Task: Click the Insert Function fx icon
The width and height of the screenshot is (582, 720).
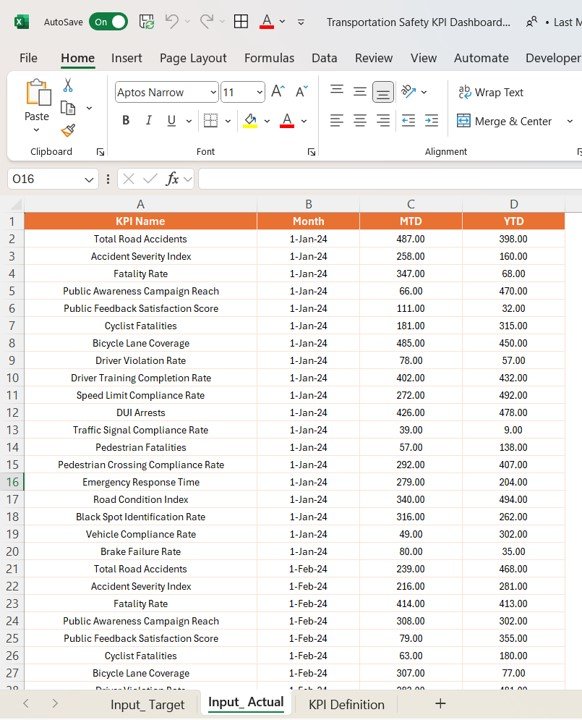Action: coord(172,179)
